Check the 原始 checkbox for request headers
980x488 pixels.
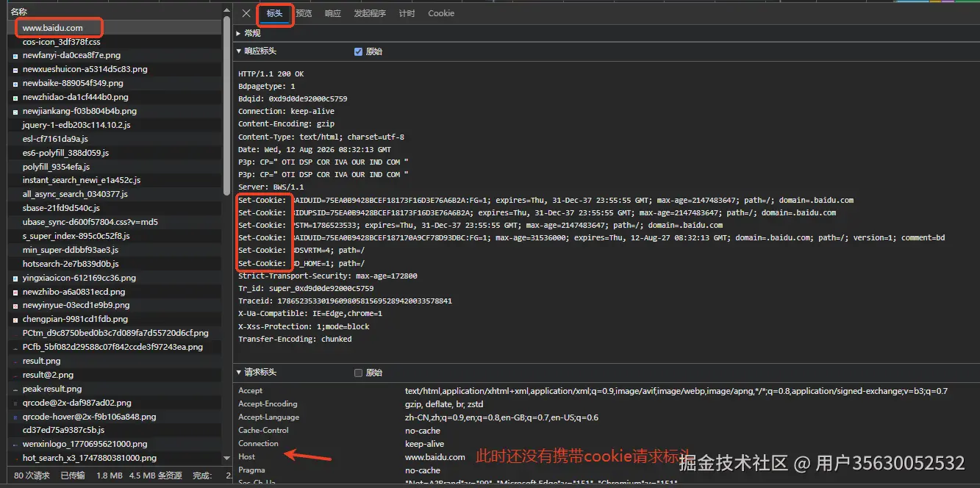[358, 373]
